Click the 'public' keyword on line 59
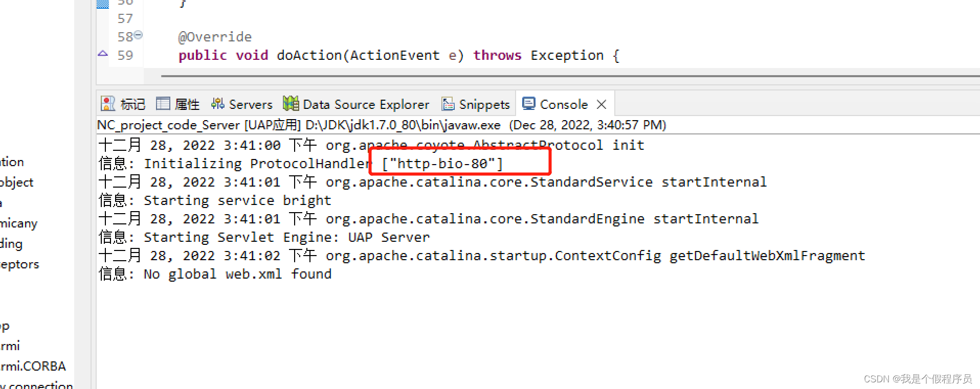Screen dimensions: 980x389 [203, 56]
